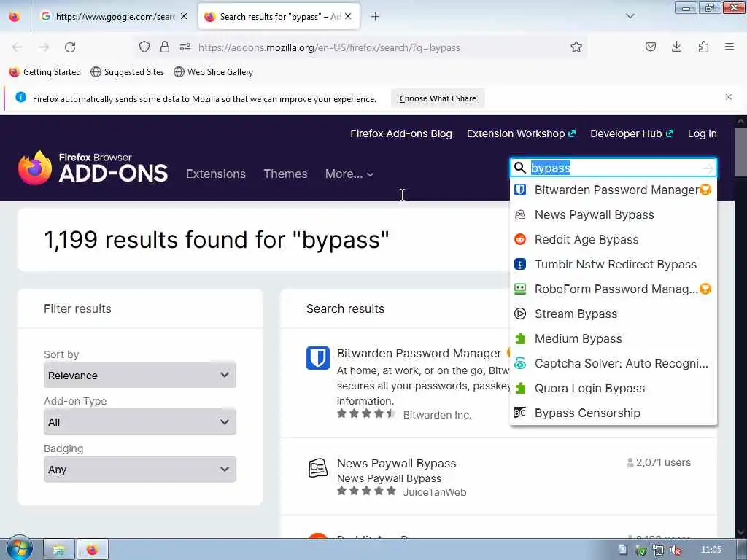747x560 pixels.
Task: Open Badging Any dropdown
Action: coord(140,470)
